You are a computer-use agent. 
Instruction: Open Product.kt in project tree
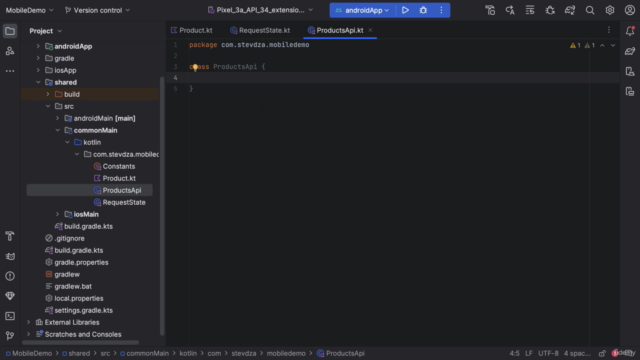(119, 178)
